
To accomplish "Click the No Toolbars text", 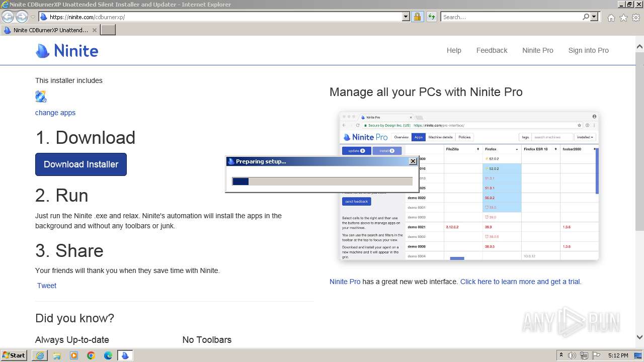I will (207, 340).
